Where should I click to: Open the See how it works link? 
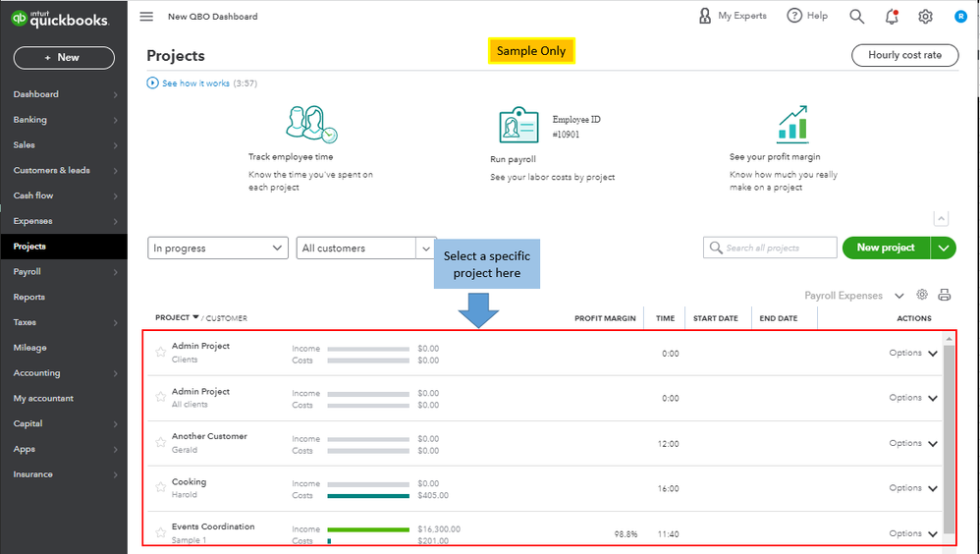tap(194, 83)
